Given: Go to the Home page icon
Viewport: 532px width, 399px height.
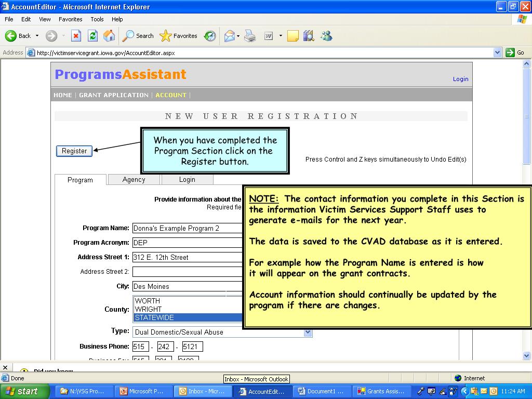Looking at the screenshot, I should point(109,36).
